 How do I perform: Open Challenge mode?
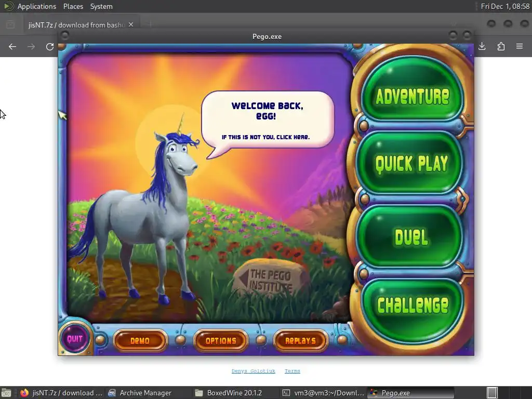click(x=412, y=310)
